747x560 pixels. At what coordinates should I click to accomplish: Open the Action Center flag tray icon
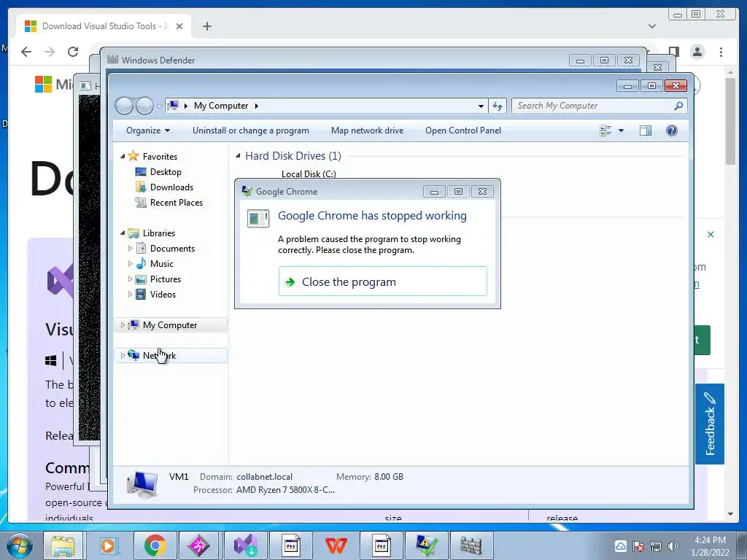pos(638,546)
